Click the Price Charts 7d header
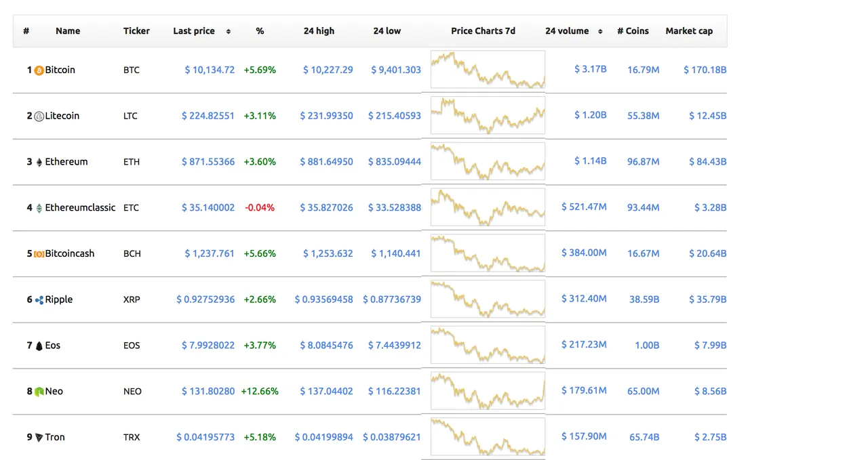The width and height of the screenshot is (868, 460). point(483,31)
